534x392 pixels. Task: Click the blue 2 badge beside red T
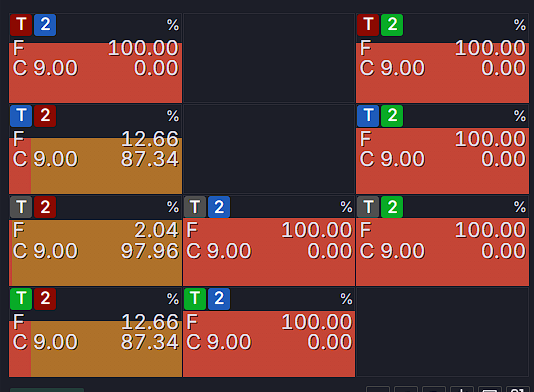click(x=45, y=25)
